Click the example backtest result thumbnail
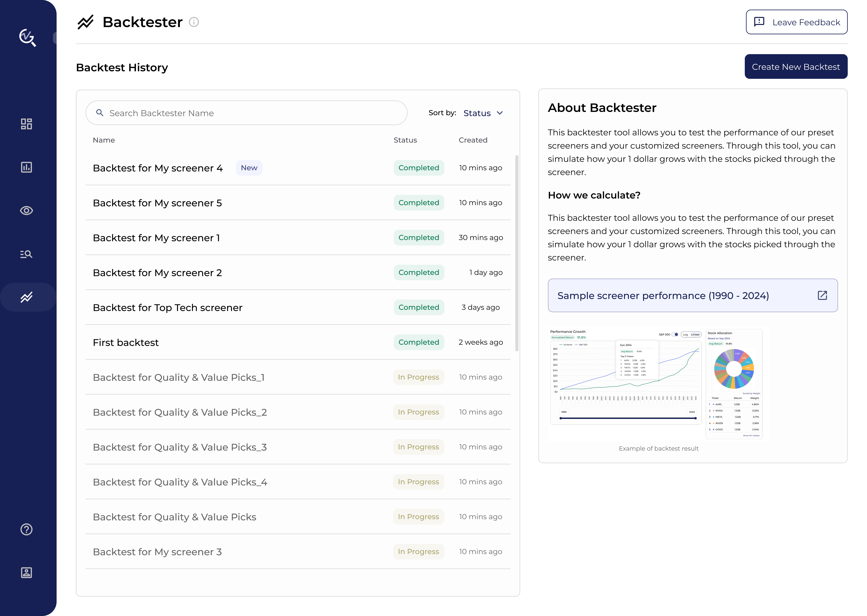The width and height of the screenshot is (867, 616). tap(658, 383)
